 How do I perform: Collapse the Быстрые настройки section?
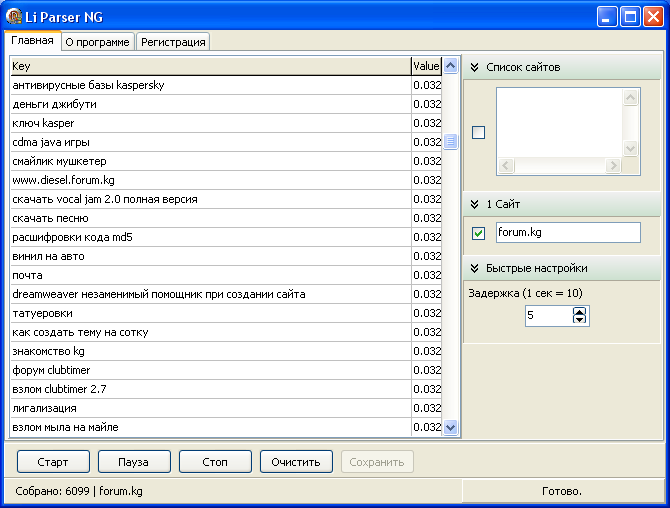[x=475, y=268]
